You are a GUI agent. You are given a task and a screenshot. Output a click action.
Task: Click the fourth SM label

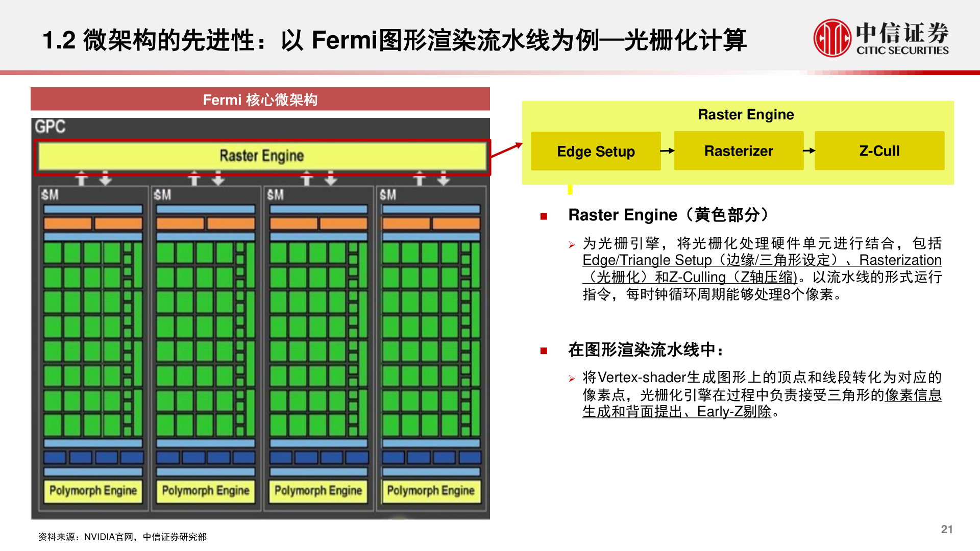[x=388, y=195]
